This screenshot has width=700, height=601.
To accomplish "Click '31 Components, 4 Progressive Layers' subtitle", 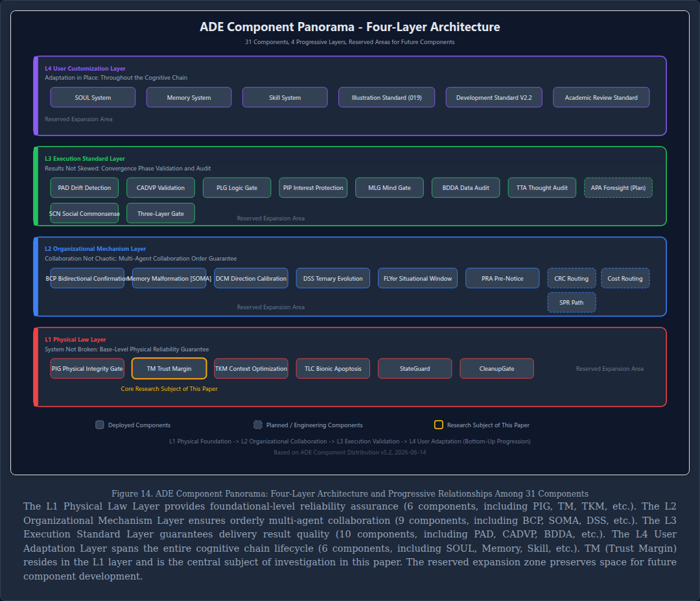I will (350, 42).
